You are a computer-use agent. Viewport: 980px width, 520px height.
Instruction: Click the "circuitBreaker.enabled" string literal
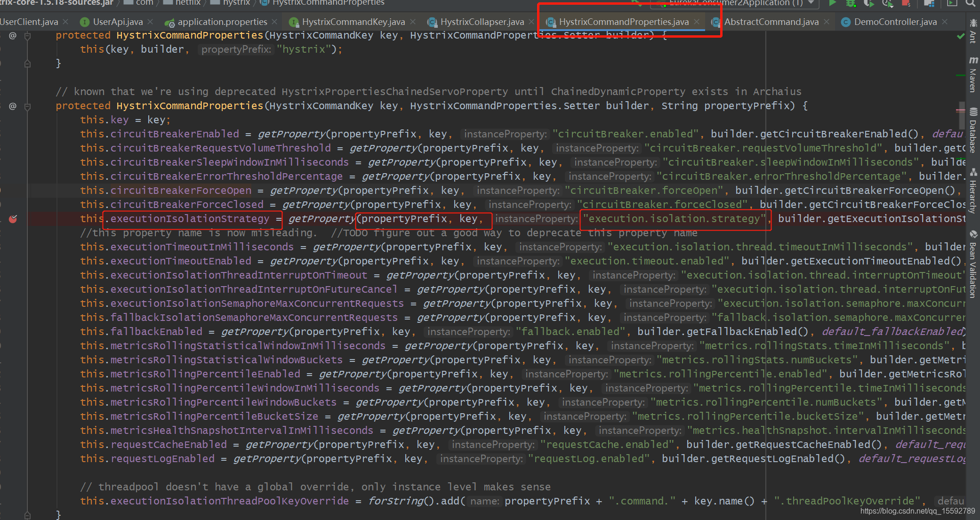[x=626, y=134]
